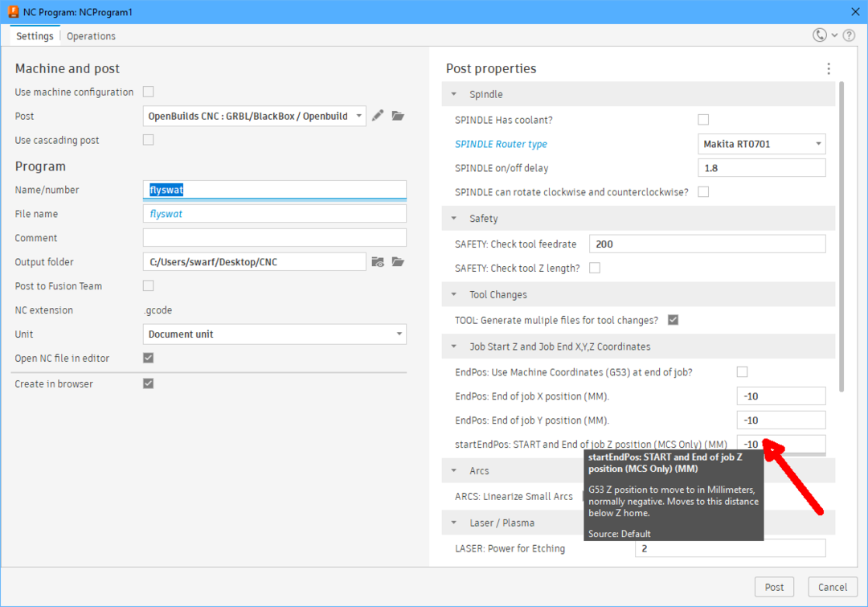Disable Generate multiple files for tool changes
The height and width of the screenshot is (607, 868).
pyautogui.click(x=673, y=320)
